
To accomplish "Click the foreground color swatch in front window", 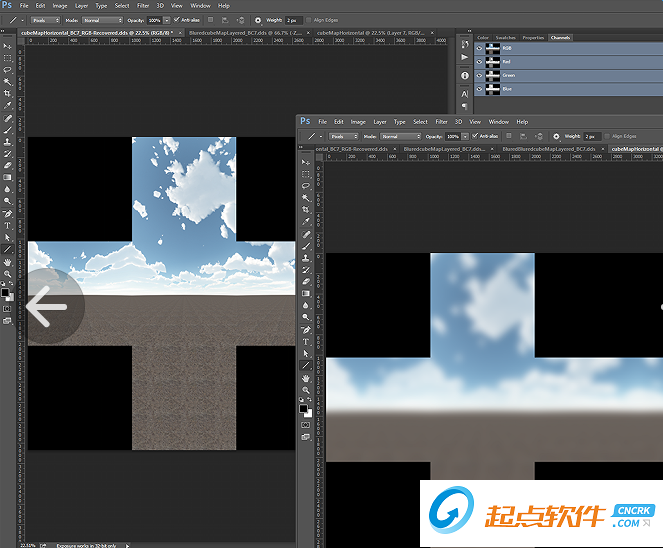I will [x=304, y=408].
